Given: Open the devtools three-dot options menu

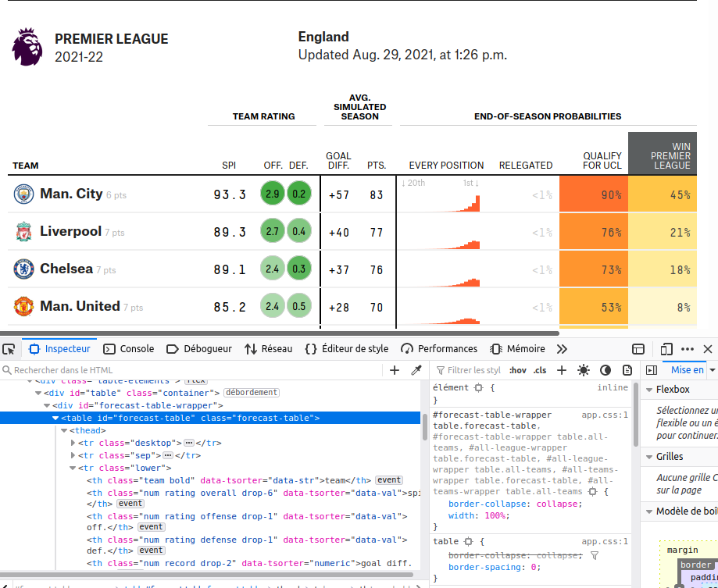Looking at the screenshot, I should (688, 349).
